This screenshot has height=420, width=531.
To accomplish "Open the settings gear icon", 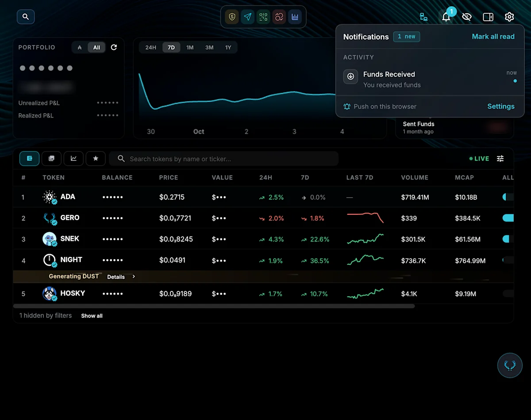I will pyautogui.click(x=509, y=17).
